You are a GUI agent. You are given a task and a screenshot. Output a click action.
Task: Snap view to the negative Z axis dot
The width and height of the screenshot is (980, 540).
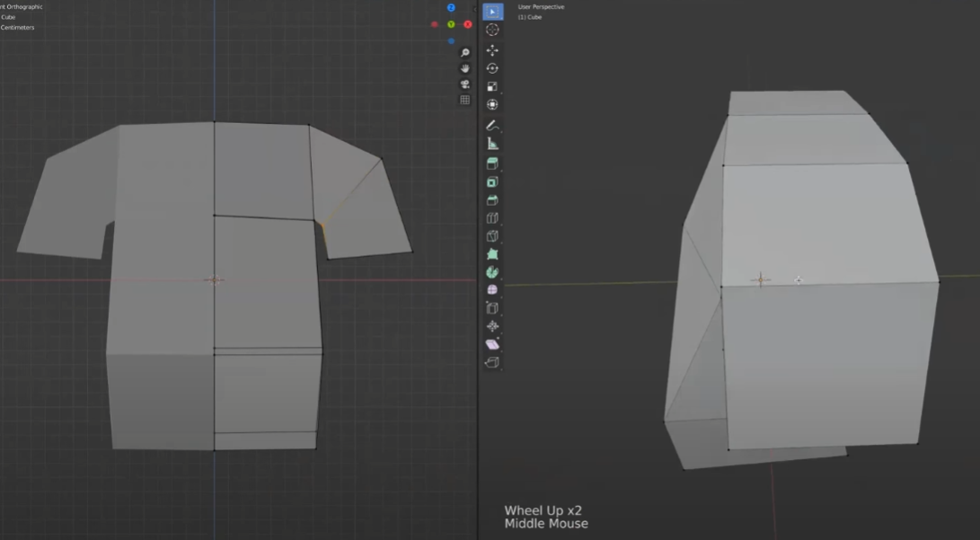tap(451, 41)
